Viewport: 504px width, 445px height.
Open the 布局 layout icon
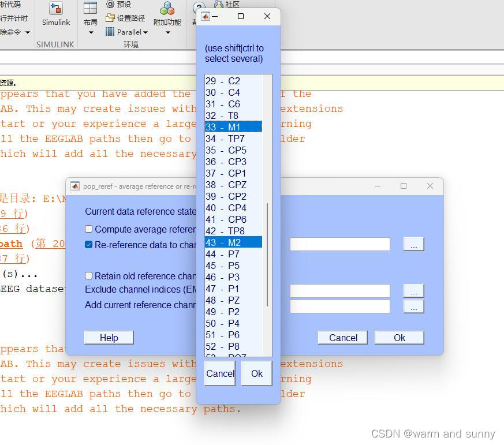point(90,8)
